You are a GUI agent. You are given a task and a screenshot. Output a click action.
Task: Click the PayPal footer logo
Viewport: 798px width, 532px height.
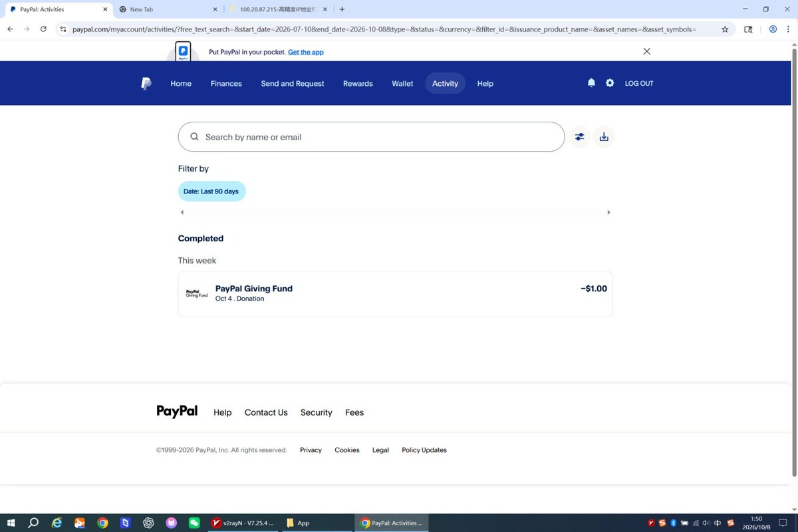[177, 412]
